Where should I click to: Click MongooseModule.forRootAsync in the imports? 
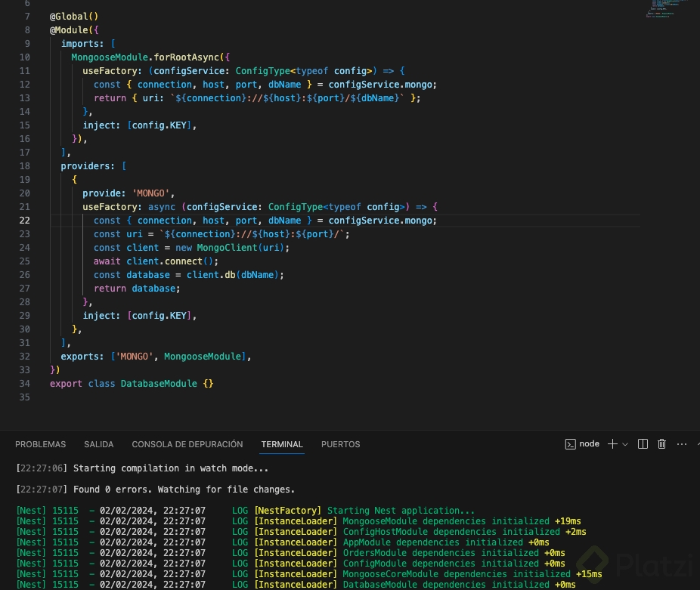click(x=147, y=57)
